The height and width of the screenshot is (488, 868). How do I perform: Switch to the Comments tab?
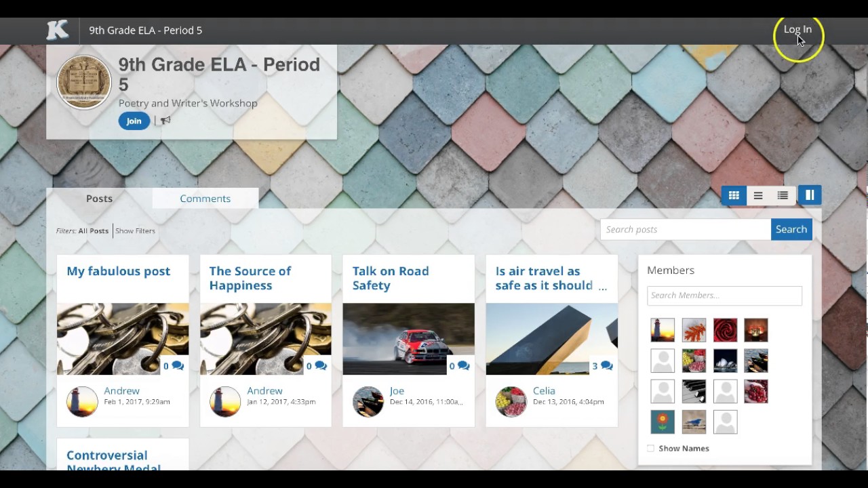[x=205, y=199]
